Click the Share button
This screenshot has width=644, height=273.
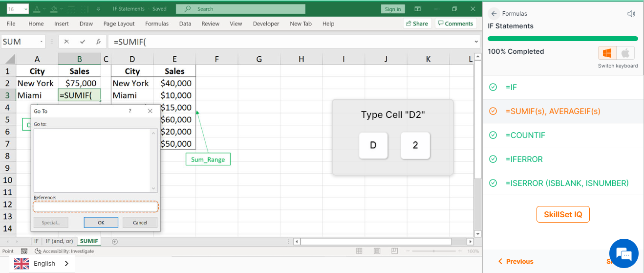click(417, 23)
